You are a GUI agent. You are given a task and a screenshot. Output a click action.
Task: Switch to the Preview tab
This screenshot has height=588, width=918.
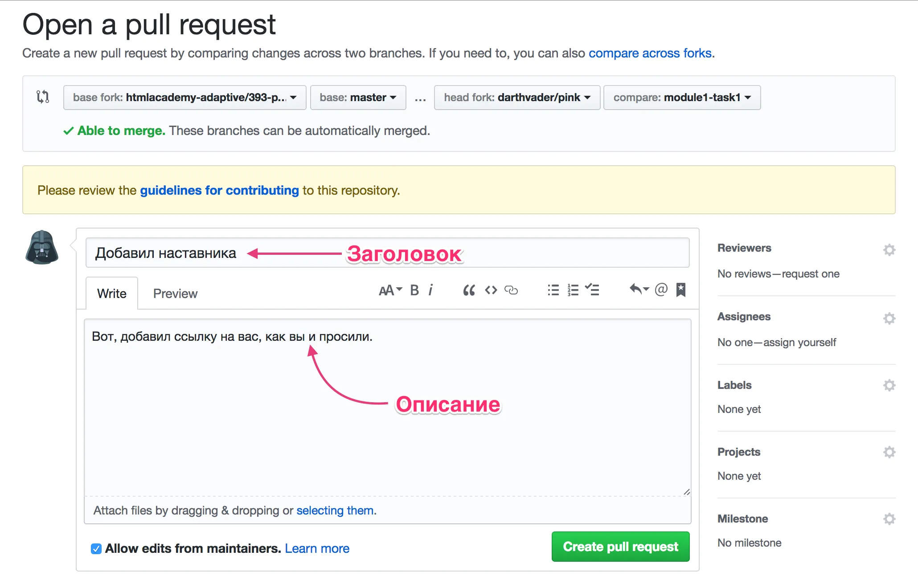point(175,294)
